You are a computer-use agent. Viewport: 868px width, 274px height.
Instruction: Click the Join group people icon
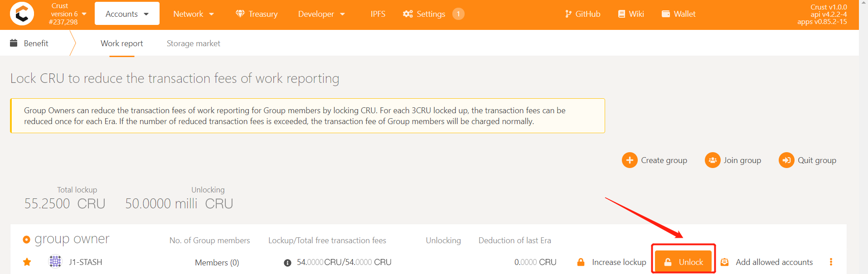click(713, 160)
